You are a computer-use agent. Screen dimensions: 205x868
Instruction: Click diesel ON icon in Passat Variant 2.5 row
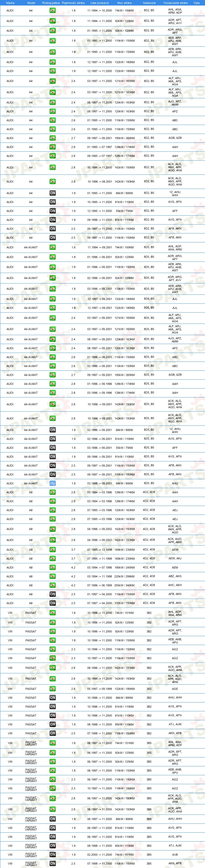click(53, 864)
